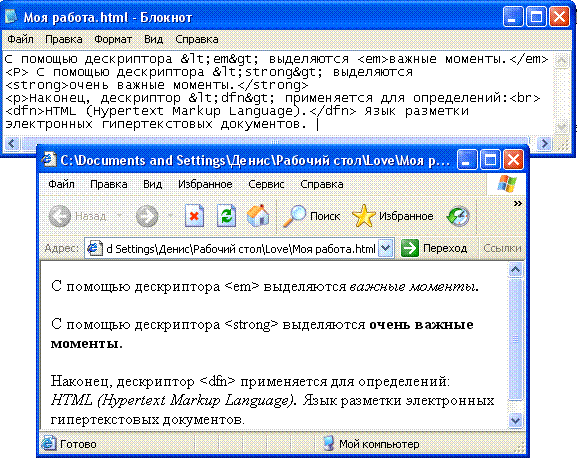This screenshot has width=577, height=458.
Task: Click '<dfn>HTML' line in Notepad
Action: click(237, 111)
